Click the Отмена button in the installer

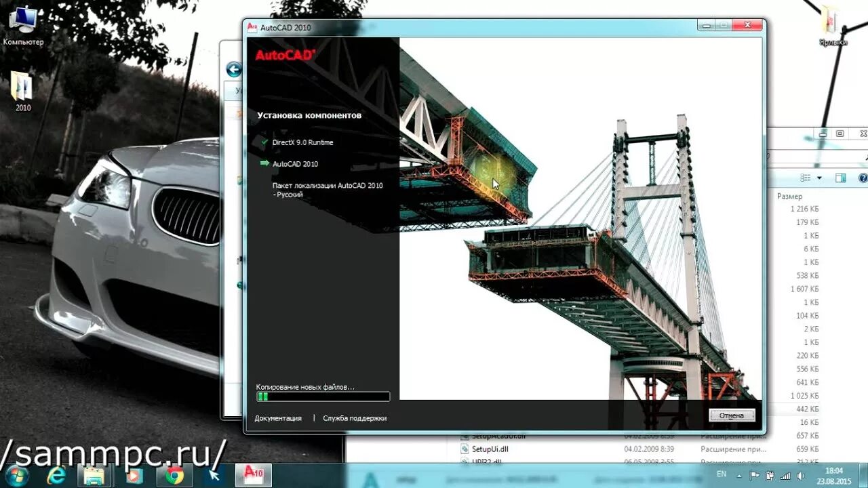tap(732, 415)
